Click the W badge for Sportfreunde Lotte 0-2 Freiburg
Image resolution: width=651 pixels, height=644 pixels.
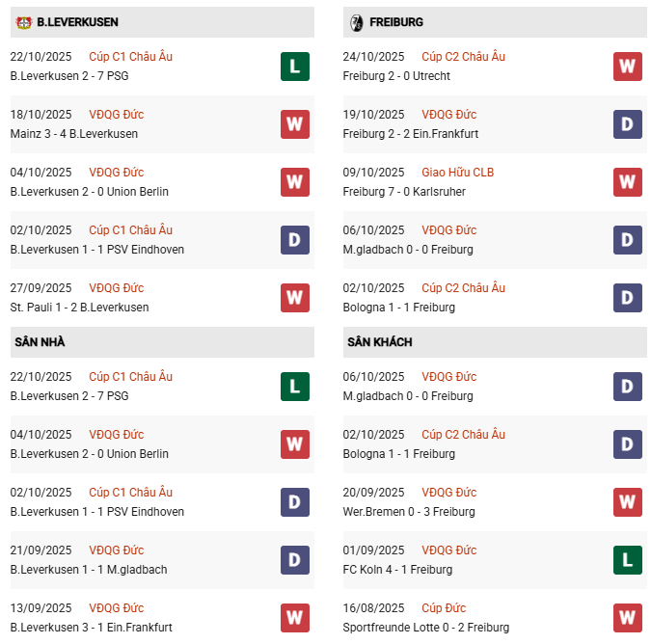coord(628,618)
